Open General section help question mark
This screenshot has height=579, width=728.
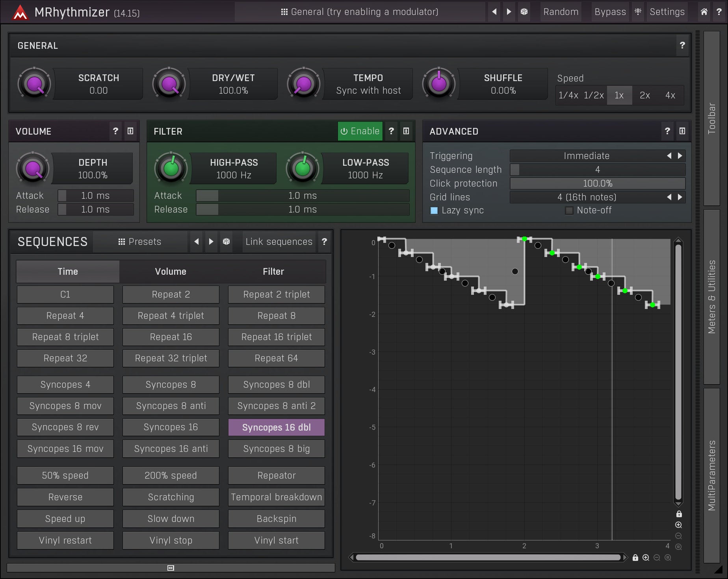(682, 45)
